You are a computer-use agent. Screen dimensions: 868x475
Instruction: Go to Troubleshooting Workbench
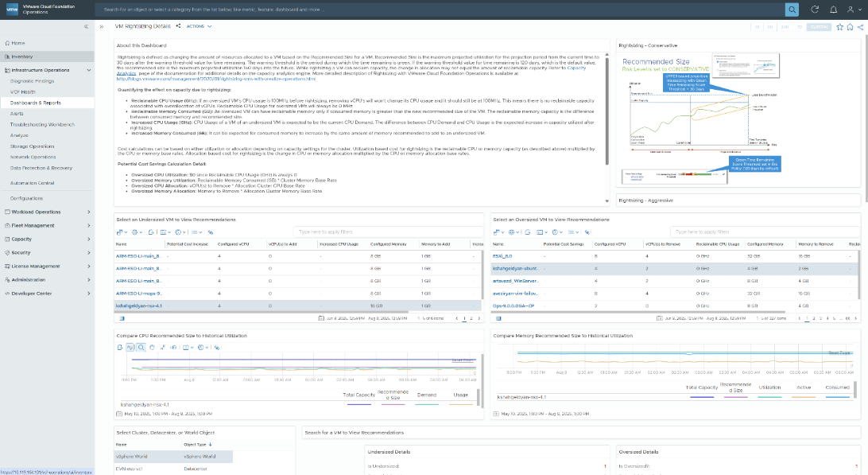pos(43,125)
